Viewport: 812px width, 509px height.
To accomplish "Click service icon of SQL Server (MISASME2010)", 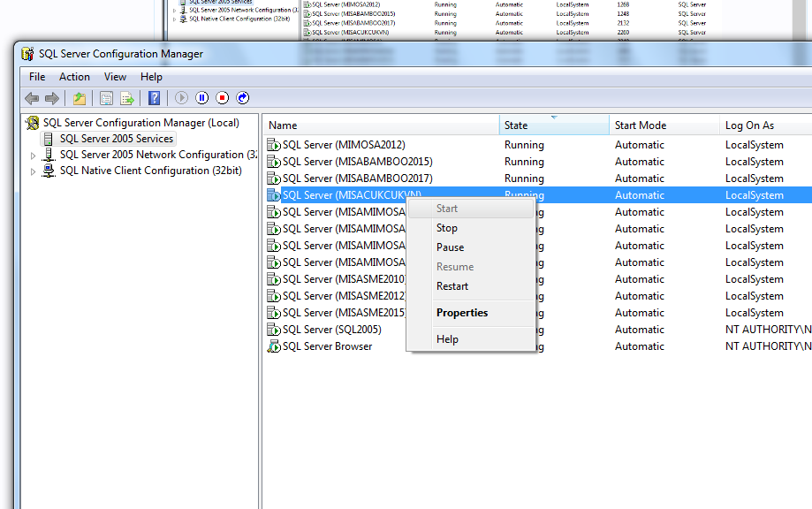I will coord(273,279).
